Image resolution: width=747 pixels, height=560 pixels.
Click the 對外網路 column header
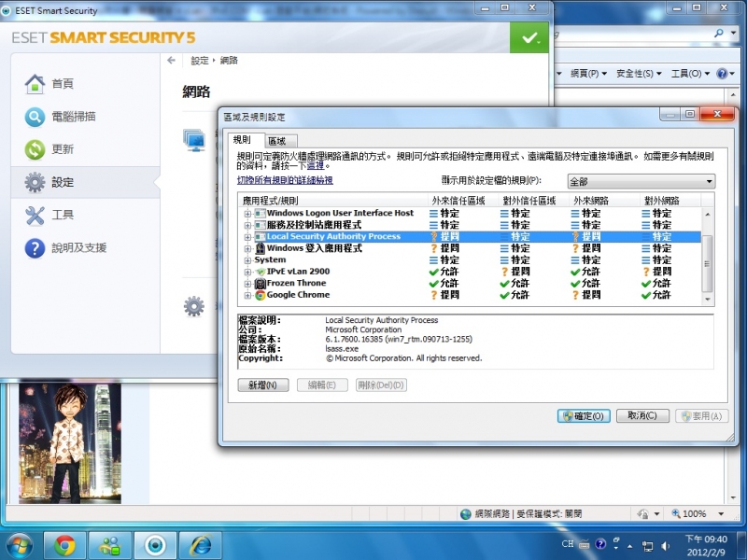point(669,201)
